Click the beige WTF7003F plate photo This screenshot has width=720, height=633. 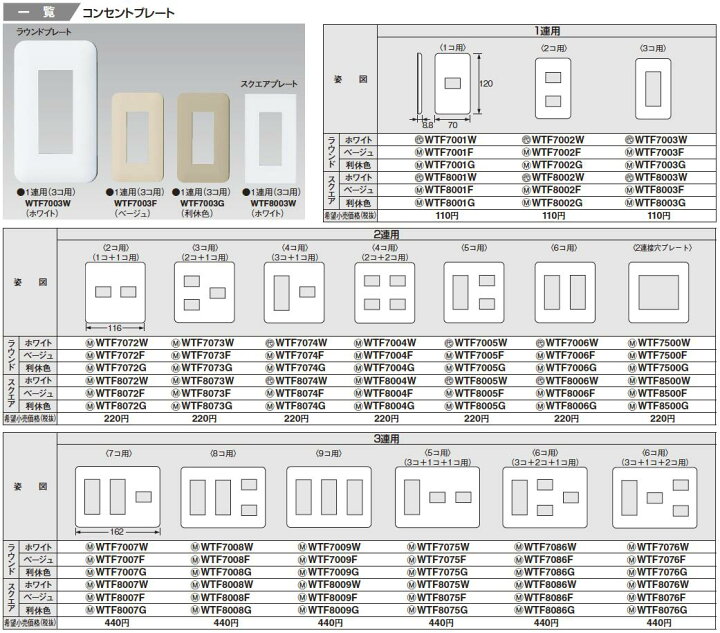pos(138,138)
